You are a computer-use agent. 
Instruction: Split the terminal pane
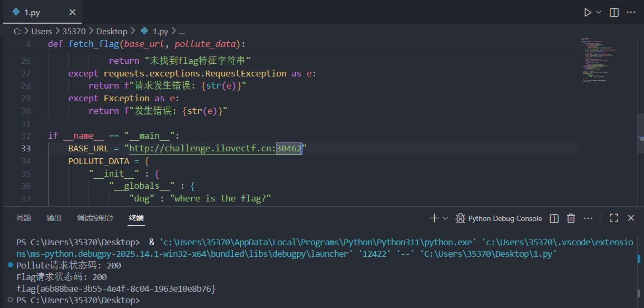(554, 218)
